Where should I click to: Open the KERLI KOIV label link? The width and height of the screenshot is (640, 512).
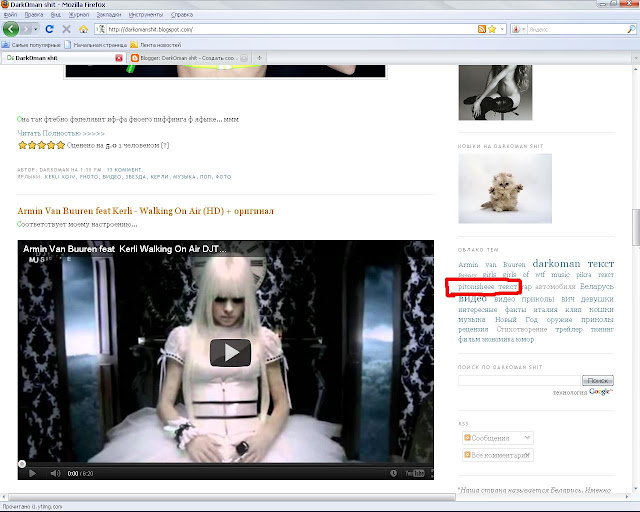[60, 177]
